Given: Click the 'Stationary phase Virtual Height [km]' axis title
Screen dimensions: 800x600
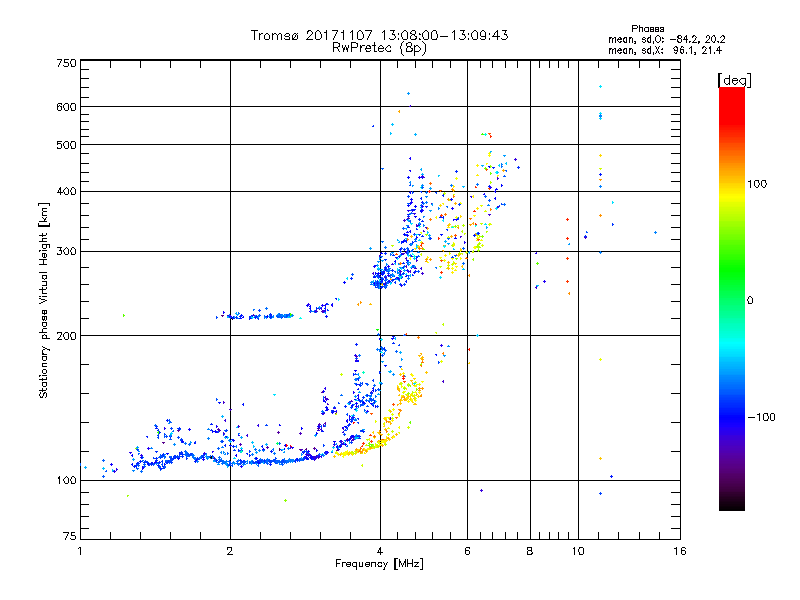Looking at the screenshot, I should click(43, 300).
